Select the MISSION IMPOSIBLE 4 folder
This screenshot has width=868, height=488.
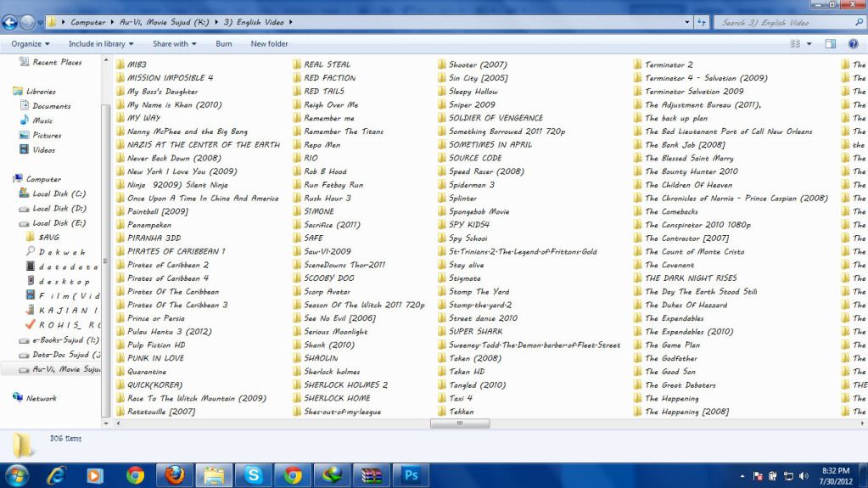(x=170, y=78)
